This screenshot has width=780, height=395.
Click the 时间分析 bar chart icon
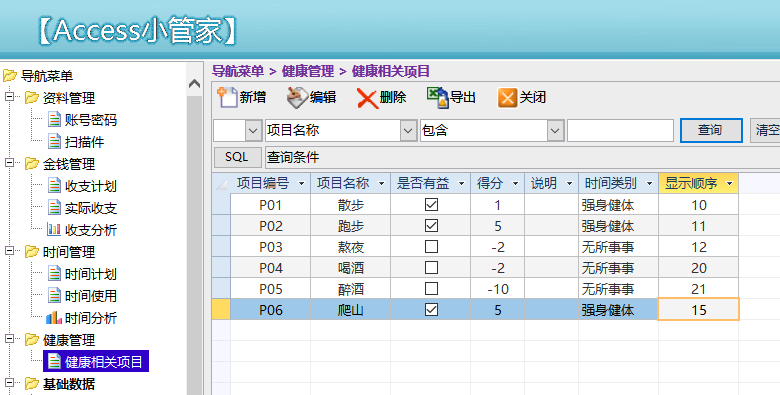pyautogui.click(x=54, y=317)
